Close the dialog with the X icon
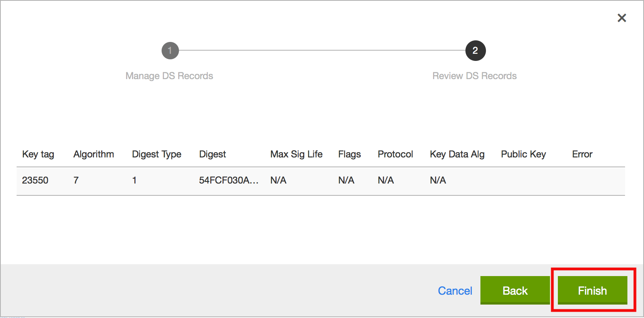 [x=621, y=18]
